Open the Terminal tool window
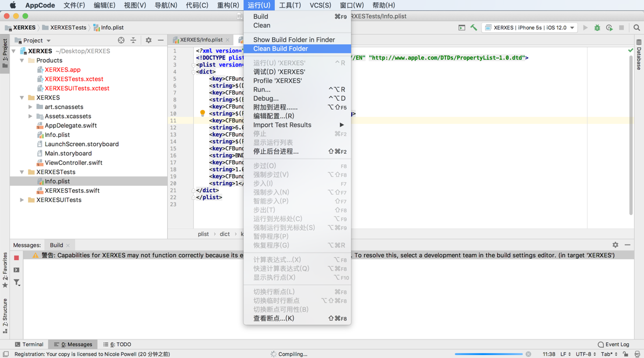 pyautogui.click(x=29, y=345)
